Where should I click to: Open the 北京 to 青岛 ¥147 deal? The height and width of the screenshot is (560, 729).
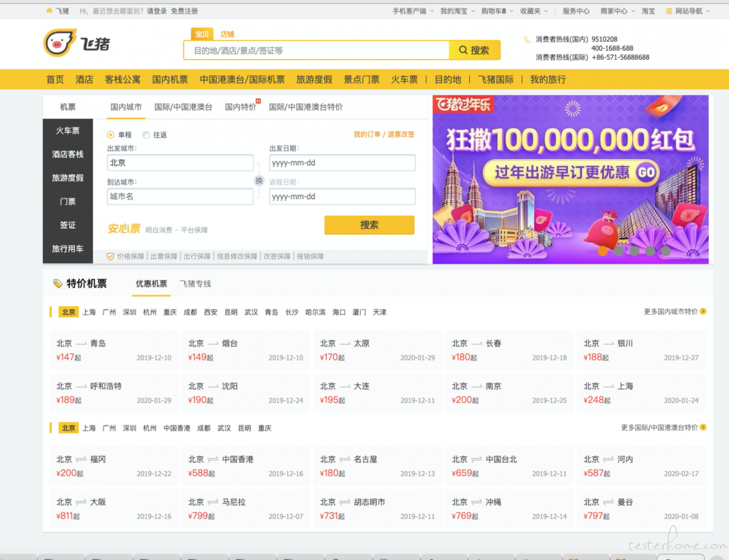tap(114, 350)
